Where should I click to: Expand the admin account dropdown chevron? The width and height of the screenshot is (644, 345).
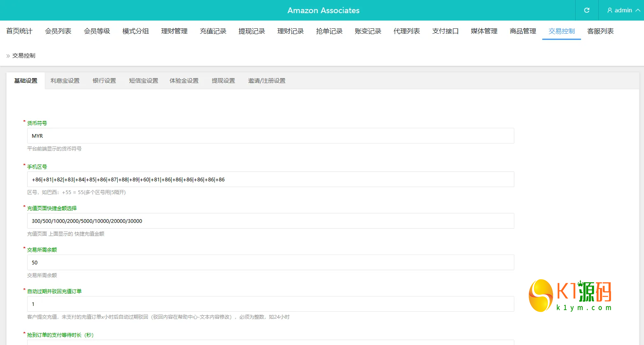pyautogui.click(x=637, y=10)
